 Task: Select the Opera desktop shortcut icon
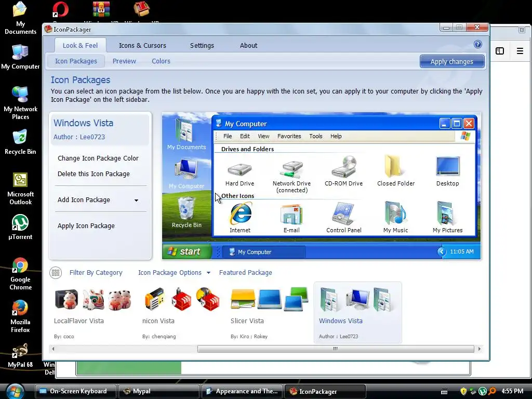(x=60, y=9)
